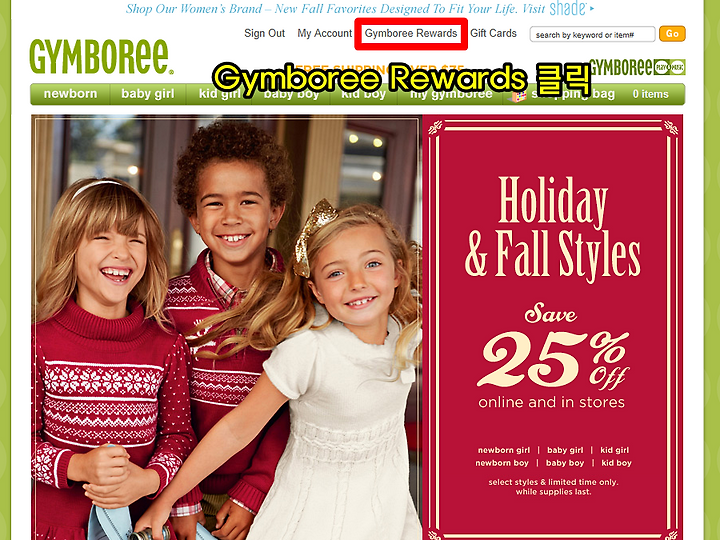Image resolution: width=720 pixels, height=540 pixels.
Task: Click the shade brand logo arrow
Action: [x=592, y=8]
